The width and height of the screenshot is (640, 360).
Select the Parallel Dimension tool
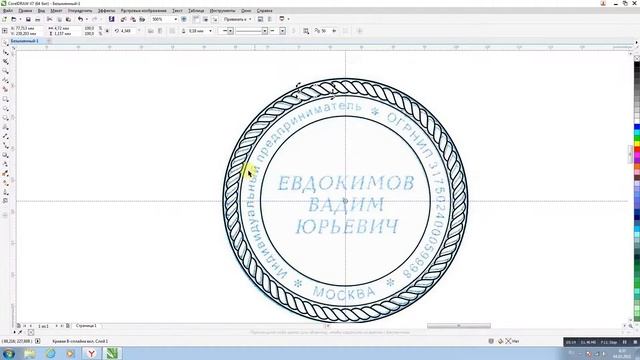5,137
